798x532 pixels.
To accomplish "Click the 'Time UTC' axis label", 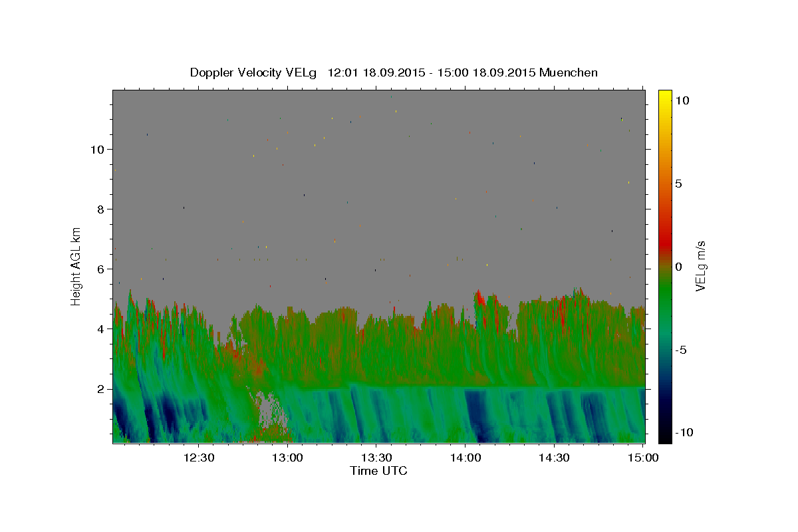I will 378,471.
